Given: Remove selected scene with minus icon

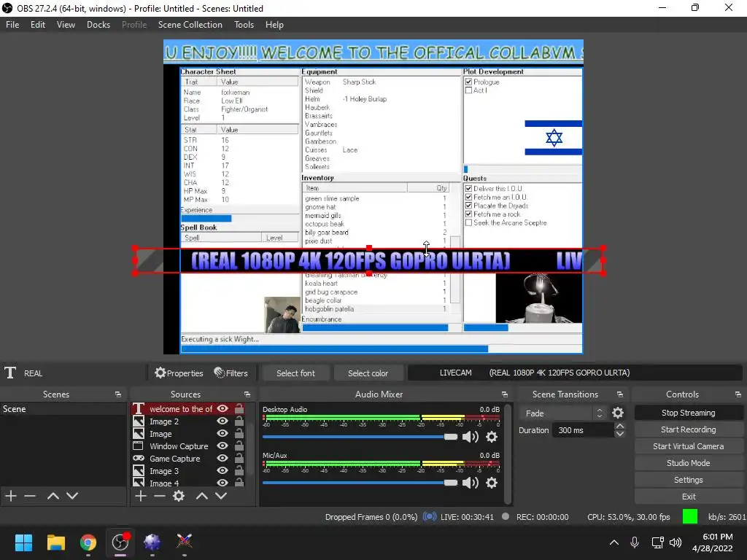Looking at the screenshot, I should click(30, 496).
